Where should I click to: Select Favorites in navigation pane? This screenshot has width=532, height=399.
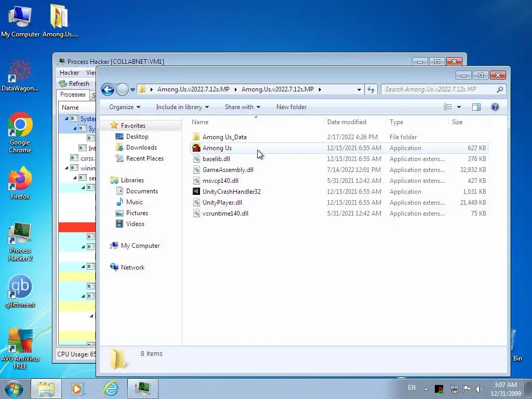(133, 126)
